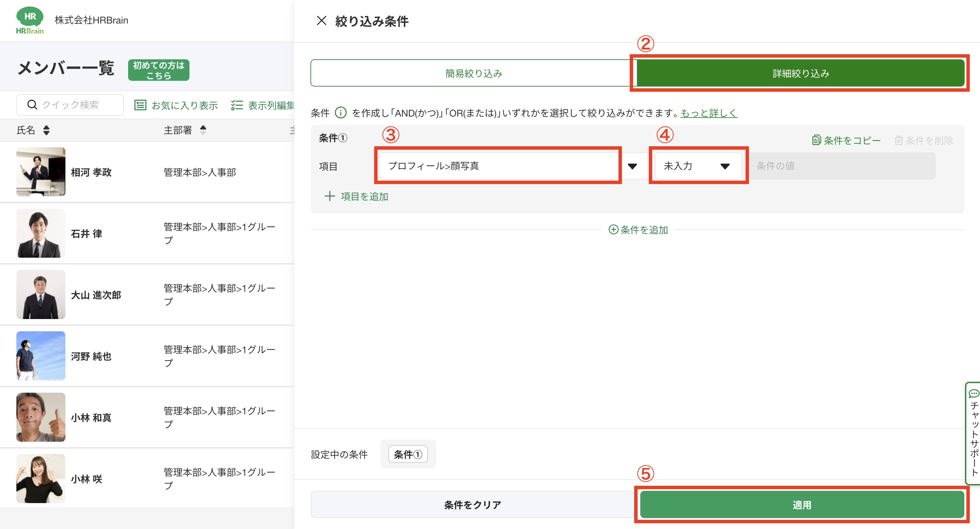This screenshot has height=529, width=980.
Task: Open the 未入力 condition dropdown
Action: 698,166
